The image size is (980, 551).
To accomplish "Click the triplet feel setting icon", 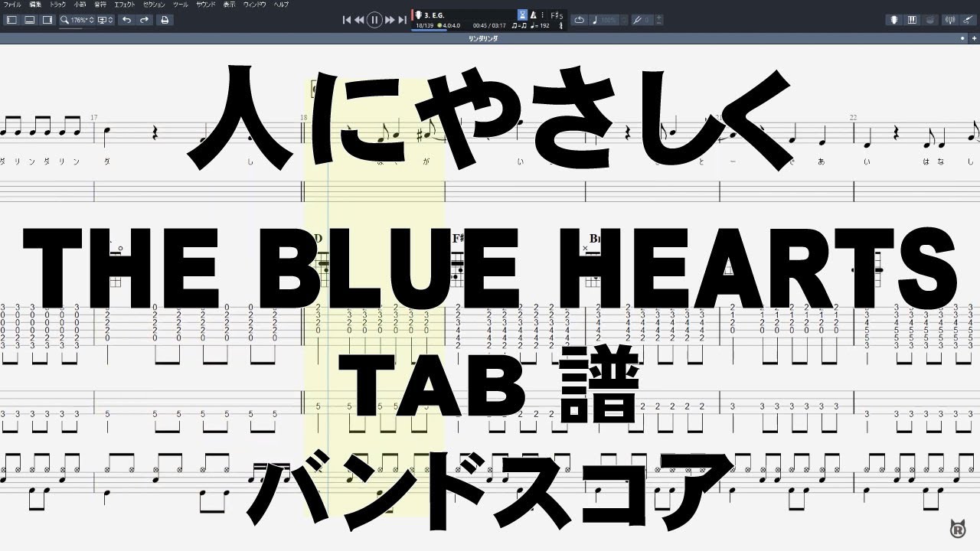I will tap(521, 26).
